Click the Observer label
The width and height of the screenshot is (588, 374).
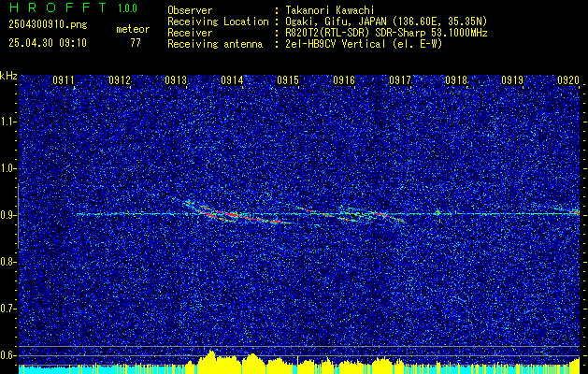(x=190, y=10)
